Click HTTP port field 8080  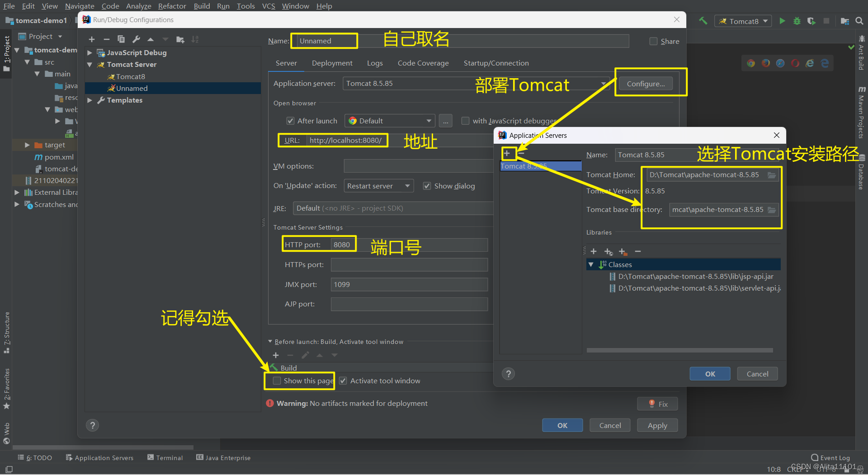(409, 245)
